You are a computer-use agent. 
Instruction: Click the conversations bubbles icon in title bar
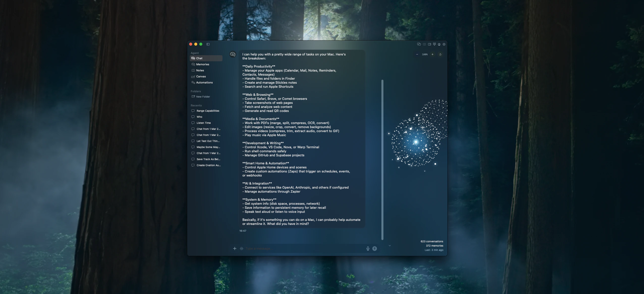(419, 44)
